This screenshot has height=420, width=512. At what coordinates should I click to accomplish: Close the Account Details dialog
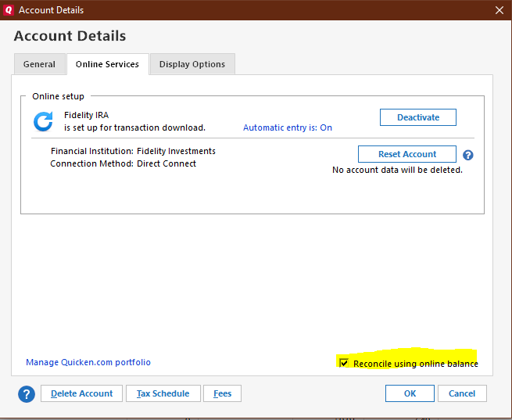[499, 10]
